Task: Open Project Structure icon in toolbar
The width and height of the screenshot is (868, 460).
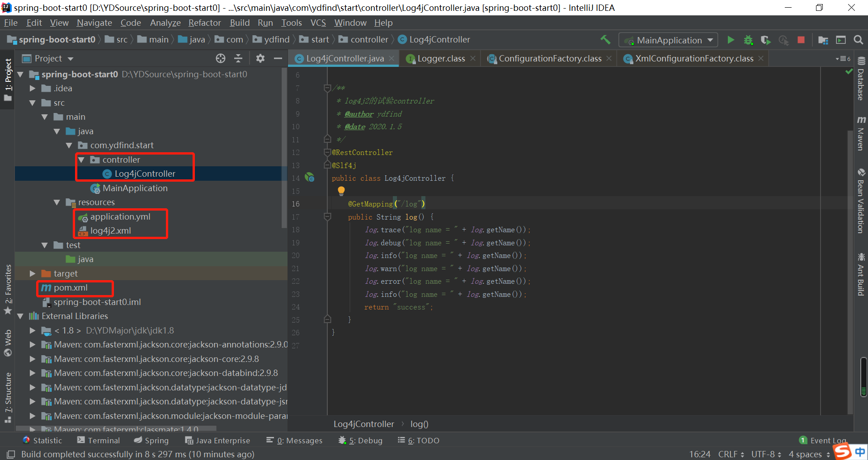Action: coord(823,40)
